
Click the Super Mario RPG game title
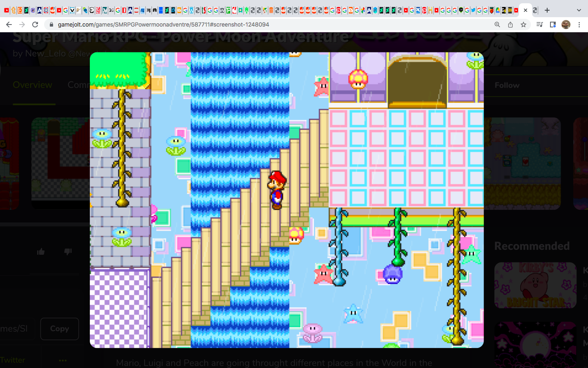pos(181,38)
